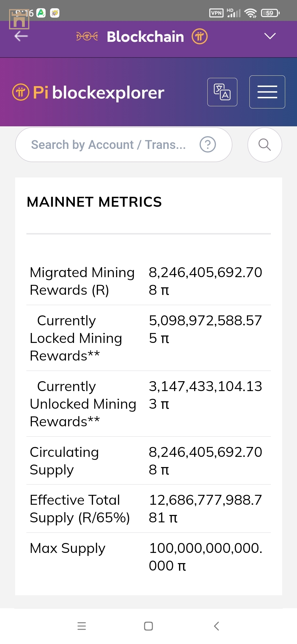Viewport: 297px width, 644px height.
Task: Click the MAINNET METRICS heading
Action: click(94, 202)
